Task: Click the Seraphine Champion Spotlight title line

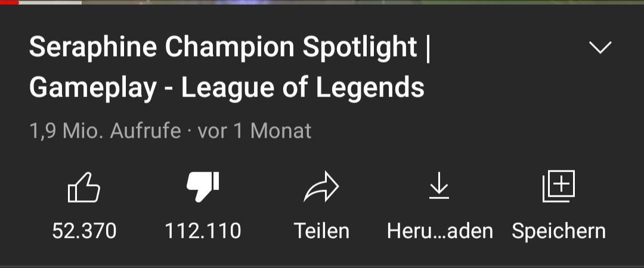Action: point(230,48)
